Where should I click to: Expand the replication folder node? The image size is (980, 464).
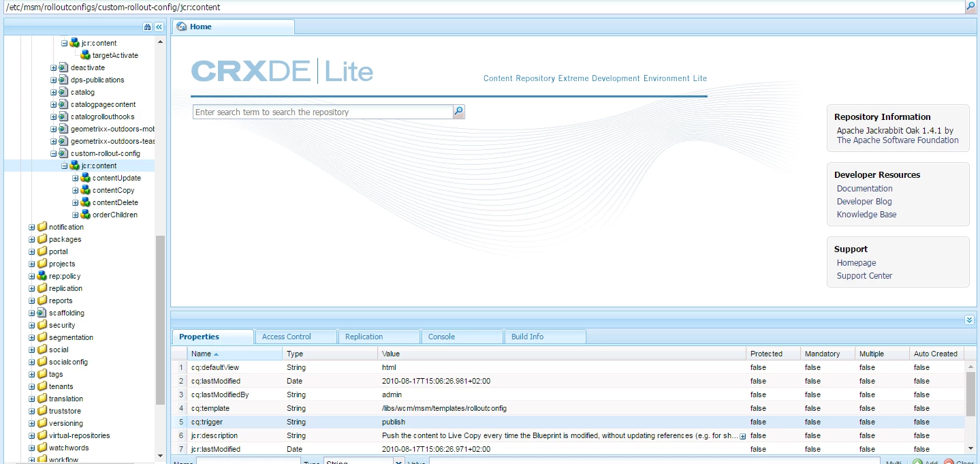click(32, 288)
